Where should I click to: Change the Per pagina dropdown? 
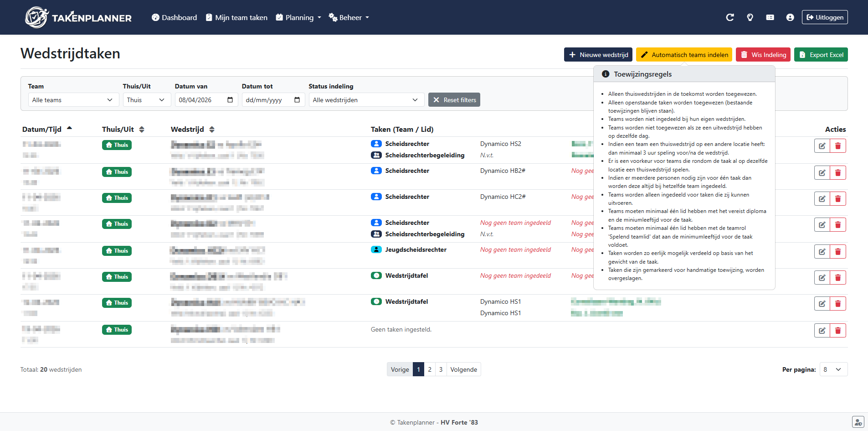pos(833,369)
